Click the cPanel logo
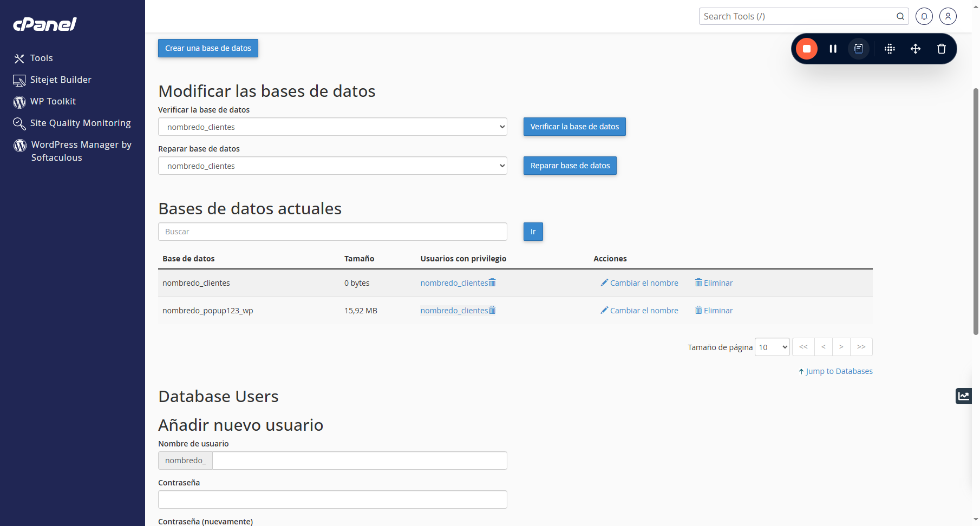 (x=44, y=24)
